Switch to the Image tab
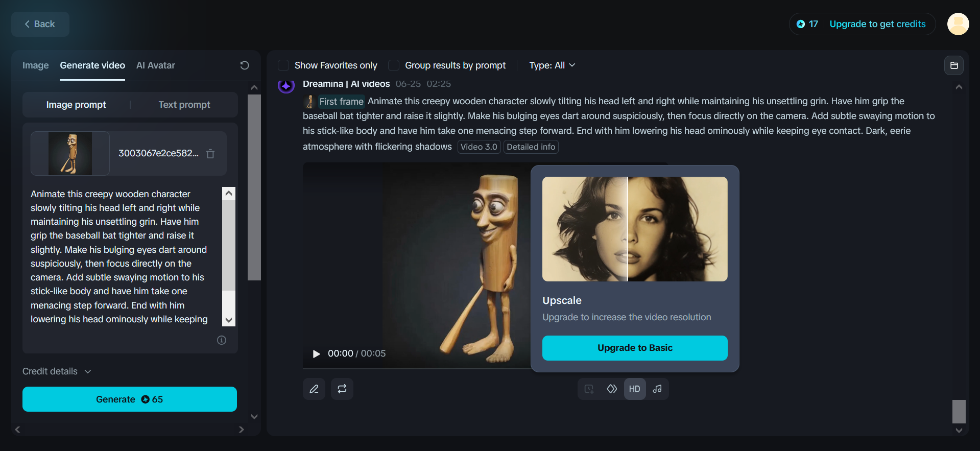The width and height of the screenshot is (980, 451). pos(36,65)
